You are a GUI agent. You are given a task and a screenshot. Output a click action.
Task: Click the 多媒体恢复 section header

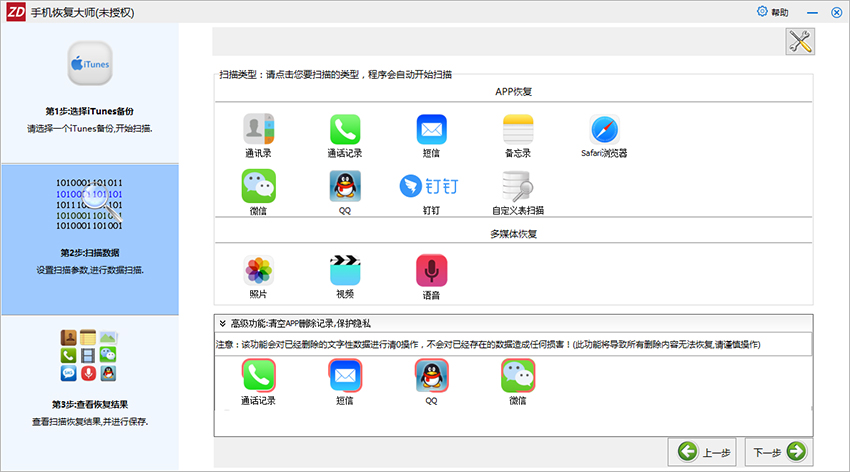point(513,234)
